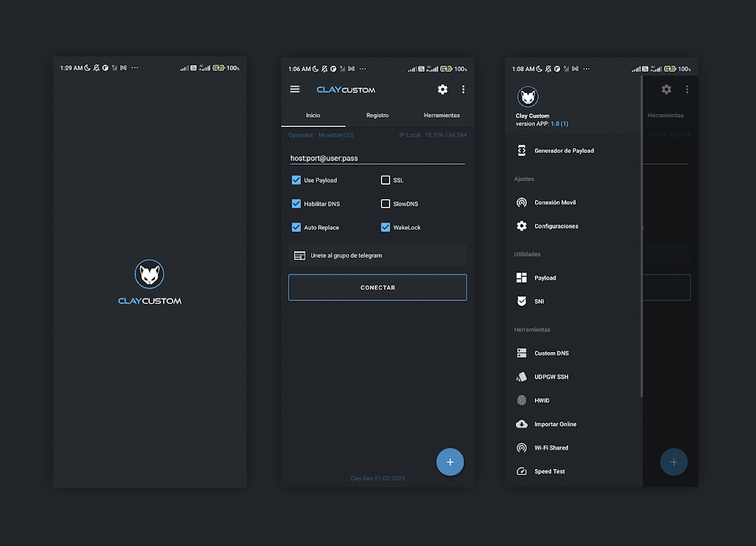Tap the cat avatar in the drawer header
This screenshot has height=546, width=756.
pos(528,97)
